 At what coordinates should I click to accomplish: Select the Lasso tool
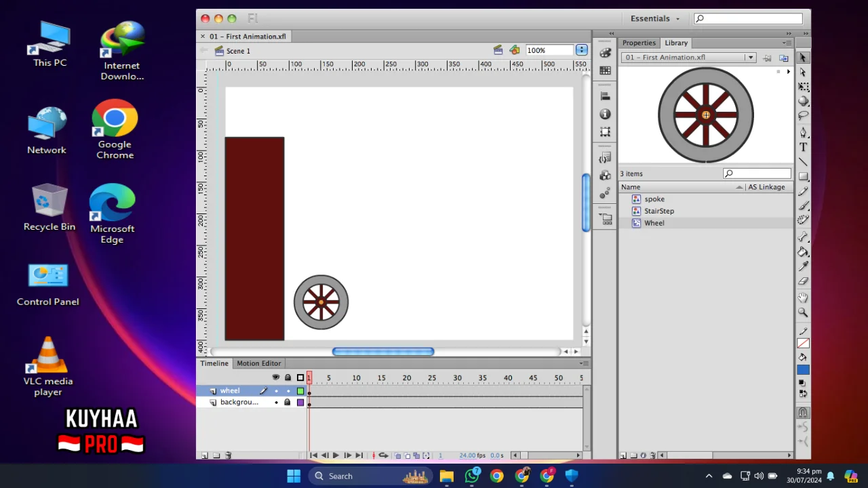click(x=803, y=116)
